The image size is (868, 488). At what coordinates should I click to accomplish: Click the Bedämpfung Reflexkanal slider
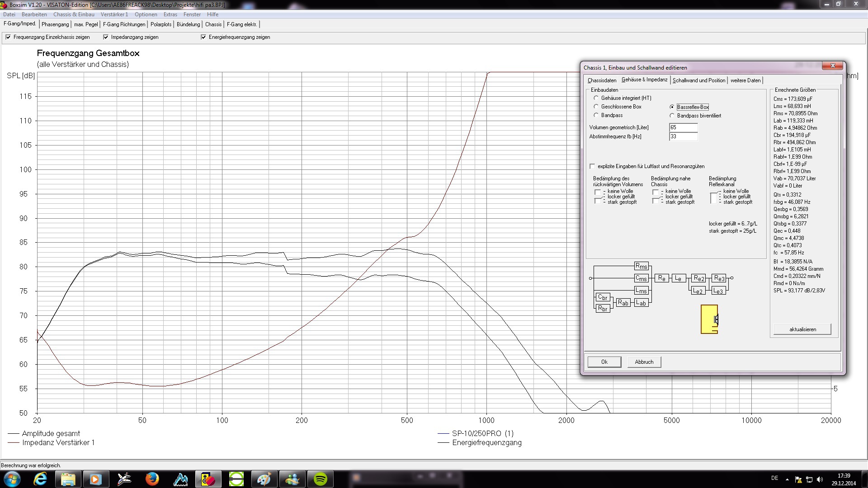coord(714,197)
